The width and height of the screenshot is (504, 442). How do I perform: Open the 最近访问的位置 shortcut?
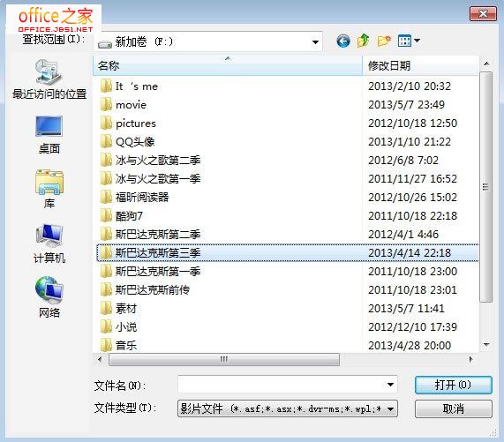point(49,79)
